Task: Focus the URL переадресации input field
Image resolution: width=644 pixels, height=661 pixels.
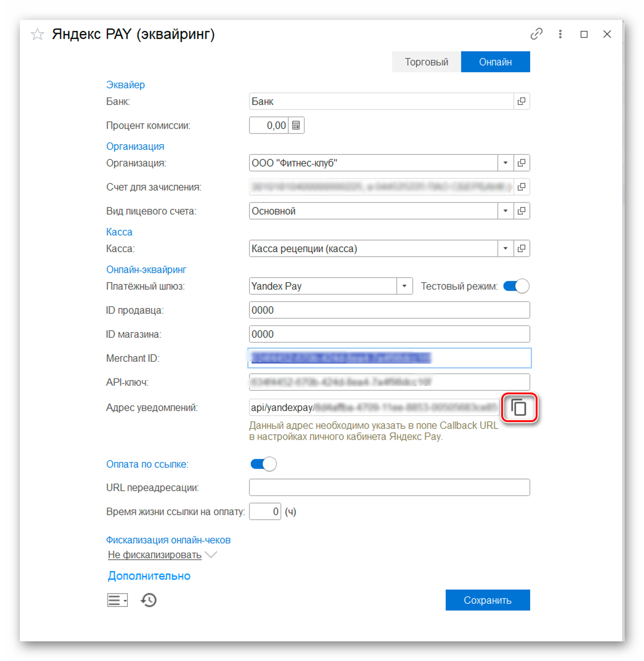Action: (389, 487)
